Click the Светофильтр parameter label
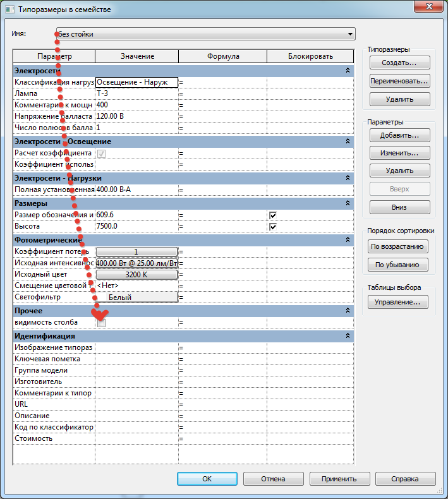Image resolution: width=448 pixels, height=499 pixels. pyautogui.click(x=37, y=297)
